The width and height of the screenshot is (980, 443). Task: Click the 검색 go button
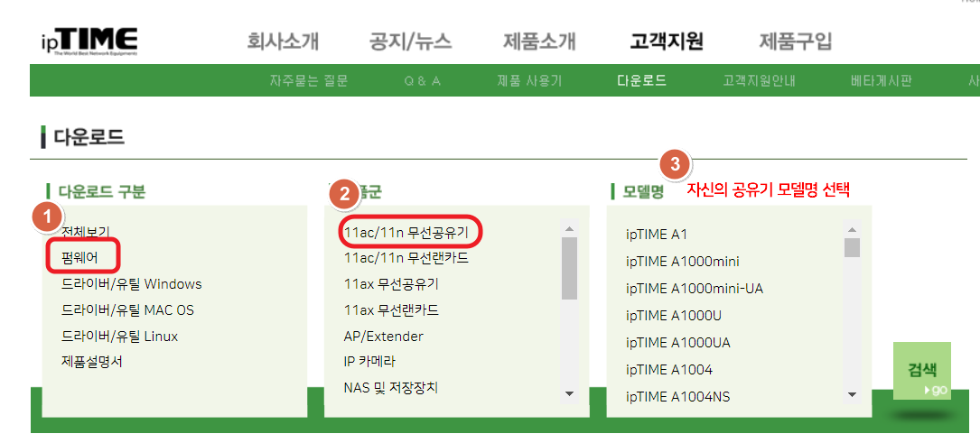click(922, 371)
